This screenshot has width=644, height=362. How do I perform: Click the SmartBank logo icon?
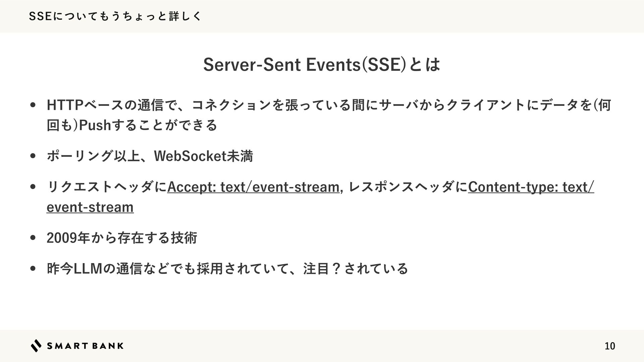click(36, 346)
